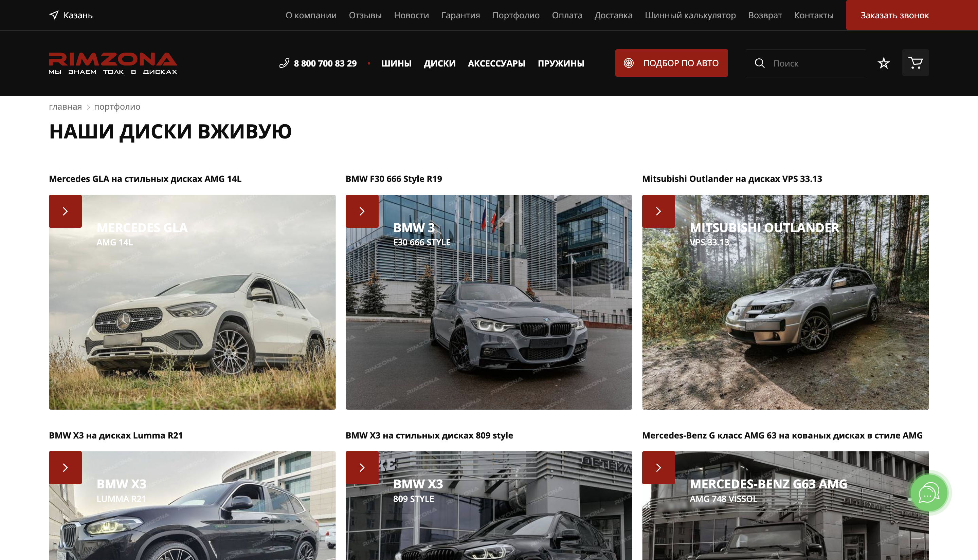Click the location arrow icon beside Казань
This screenshot has height=560, width=978.
coord(54,15)
